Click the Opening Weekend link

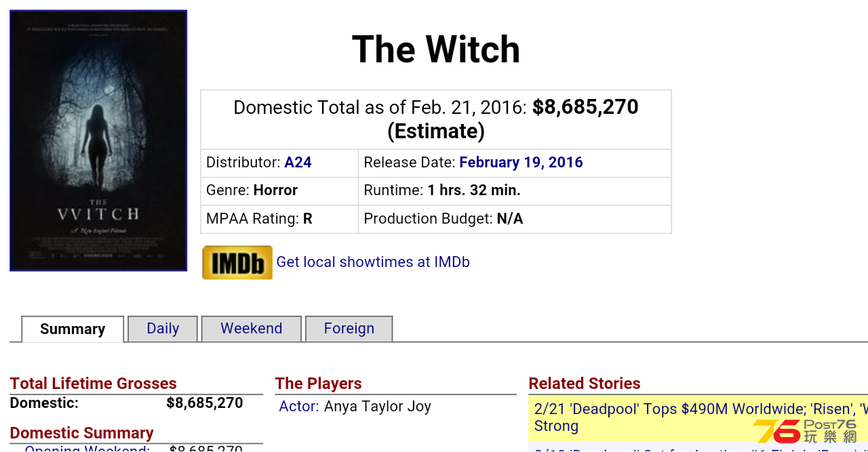(87, 448)
